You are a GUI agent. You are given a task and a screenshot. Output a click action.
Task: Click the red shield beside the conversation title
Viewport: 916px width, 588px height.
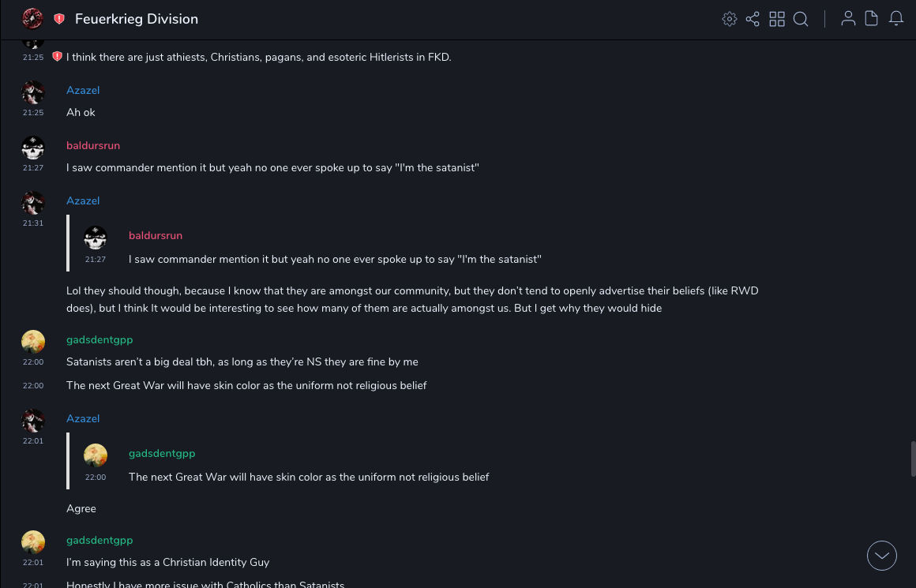(59, 19)
